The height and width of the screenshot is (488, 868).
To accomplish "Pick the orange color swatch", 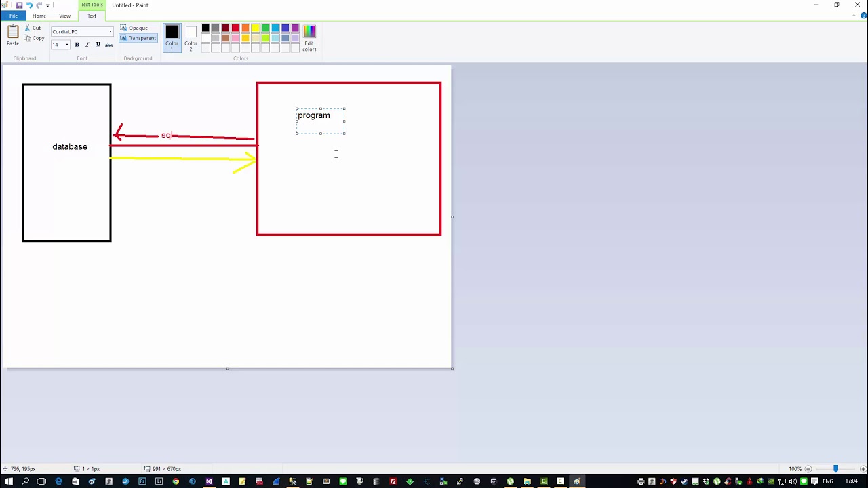I will point(245,28).
